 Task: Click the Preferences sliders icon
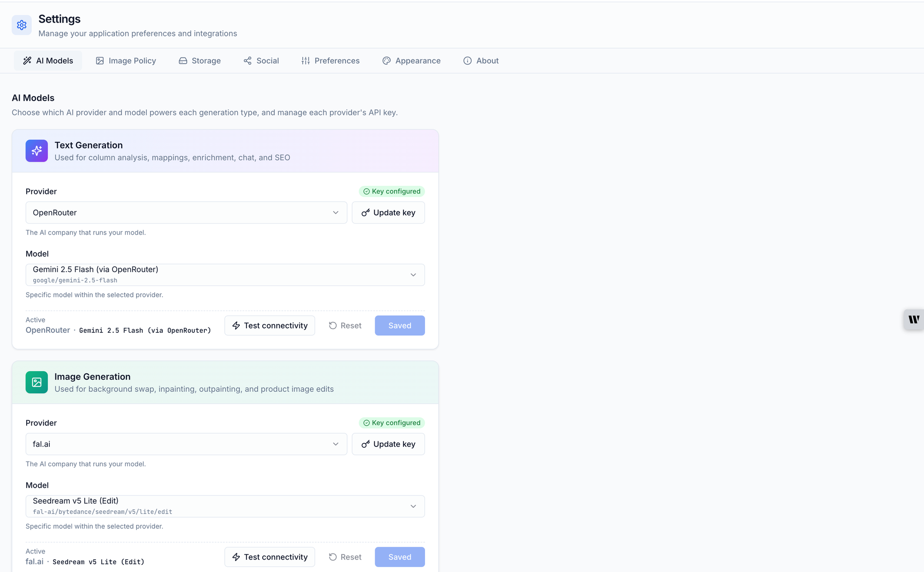pyautogui.click(x=306, y=61)
